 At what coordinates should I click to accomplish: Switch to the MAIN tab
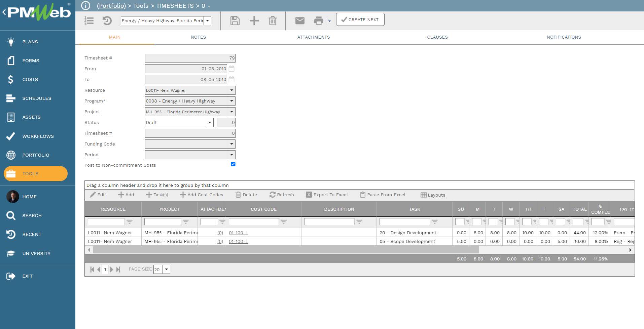[x=114, y=37]
